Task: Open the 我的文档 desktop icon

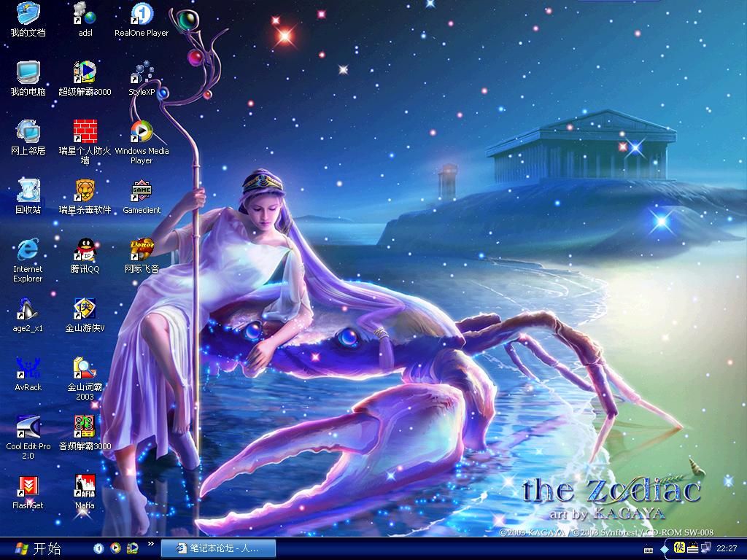Action: coord(28,20)
